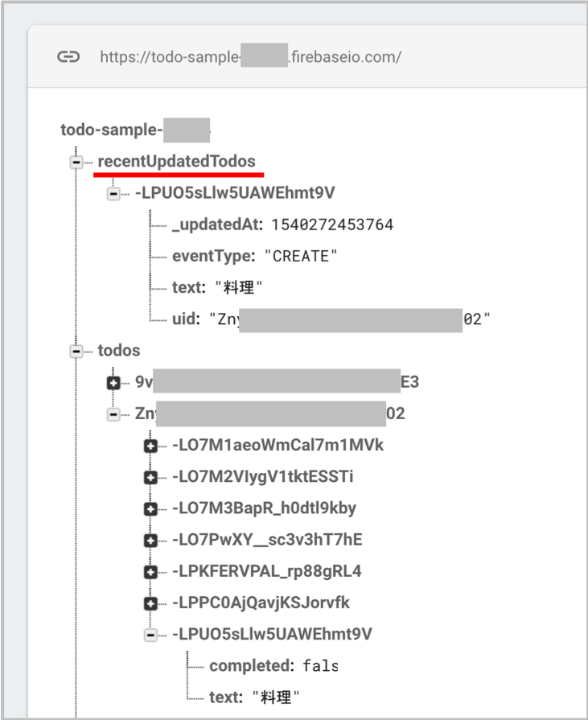Expand the -LPPC0AjQavjKSJorvfk entry
The width and height of the screenshot is (588, 720).
150,603
